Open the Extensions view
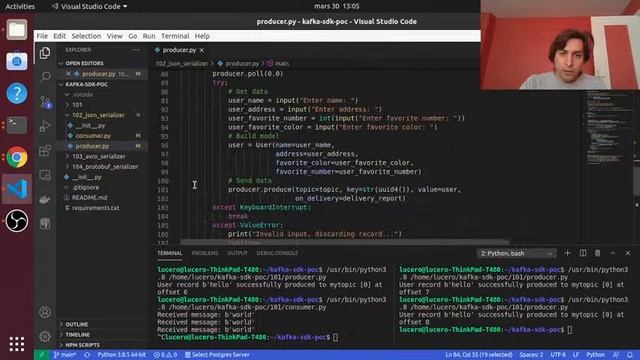Screen dimensions: 640x360 [x=45, y=150]
